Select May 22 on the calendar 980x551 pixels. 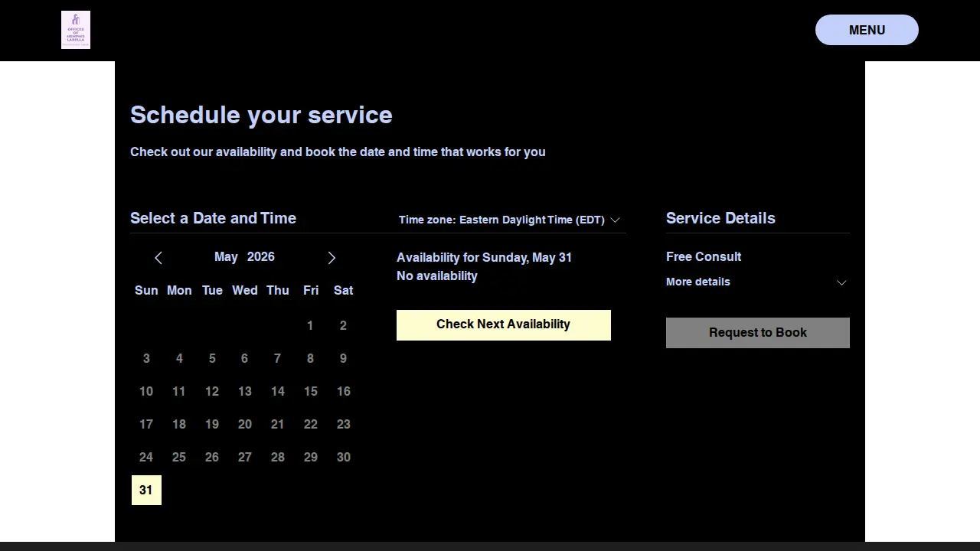point(310,424)
